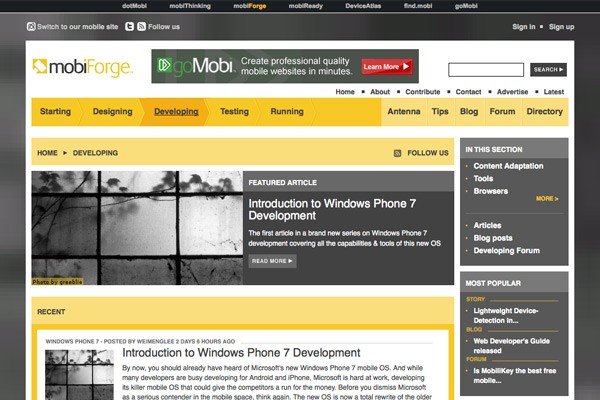The height and width of the screenshot is (400, 600).
Task: Open Articles in sidebar
Action: (x=487, y=225)
